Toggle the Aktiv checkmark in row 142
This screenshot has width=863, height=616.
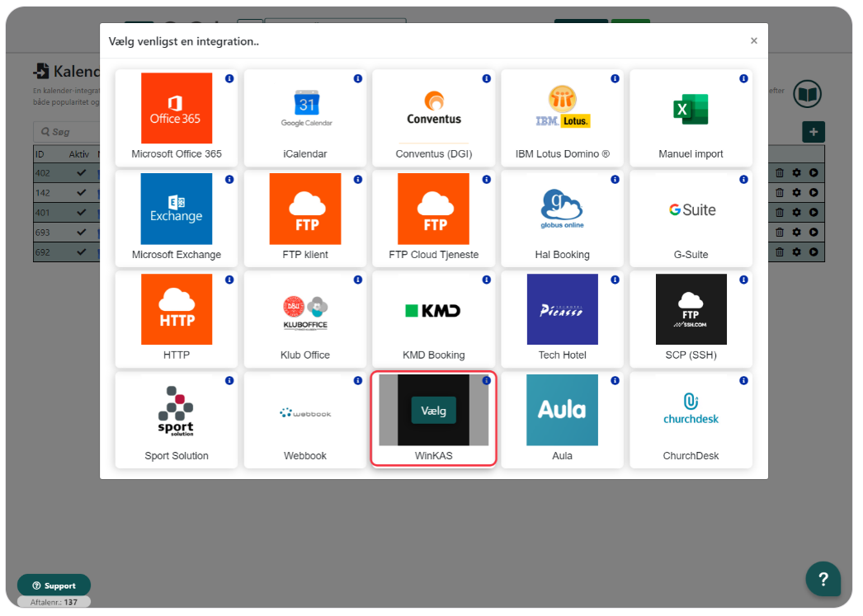[82, 192]
